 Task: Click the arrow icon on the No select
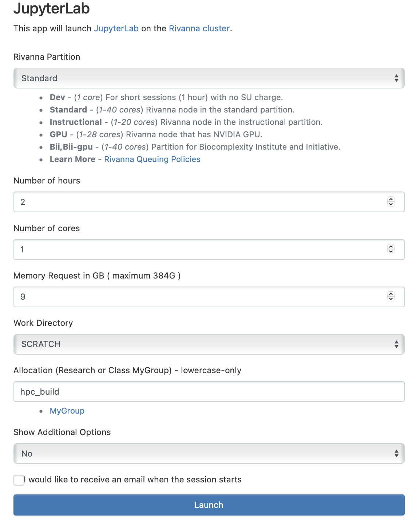point(396,453)
